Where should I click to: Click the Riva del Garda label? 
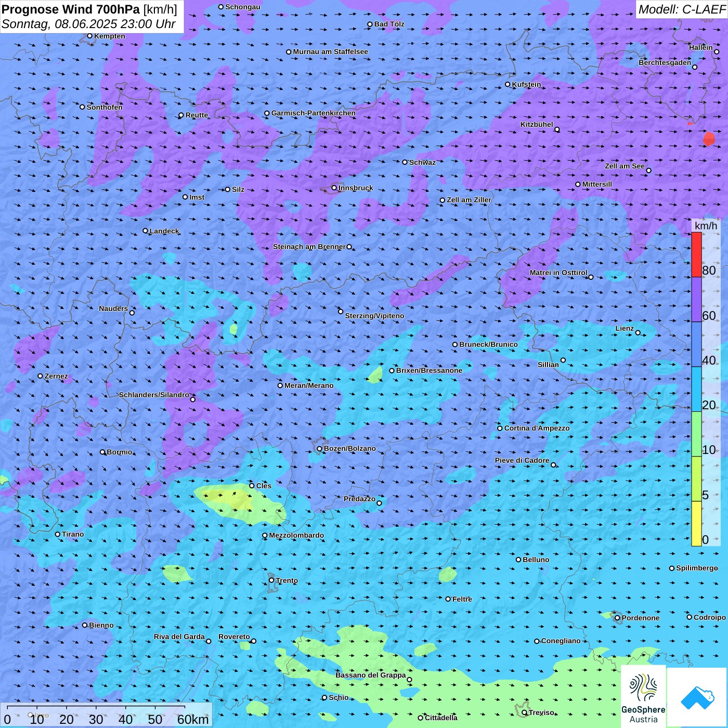(179, 636)
